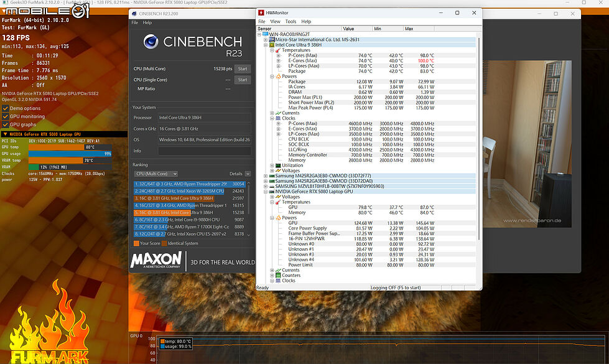Click the motherboard icon for Micro-Star International
Image resolution: width=609 pixels, height=364 pixels.
pyautogui.click(x=272, y=40)
